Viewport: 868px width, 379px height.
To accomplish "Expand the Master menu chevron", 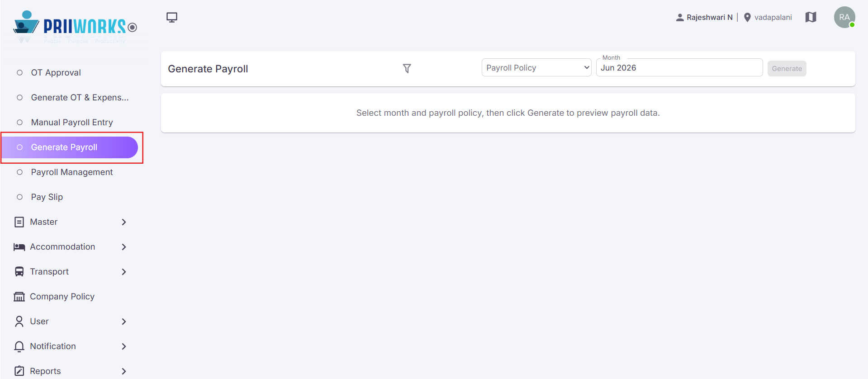I will click(124, 222).
